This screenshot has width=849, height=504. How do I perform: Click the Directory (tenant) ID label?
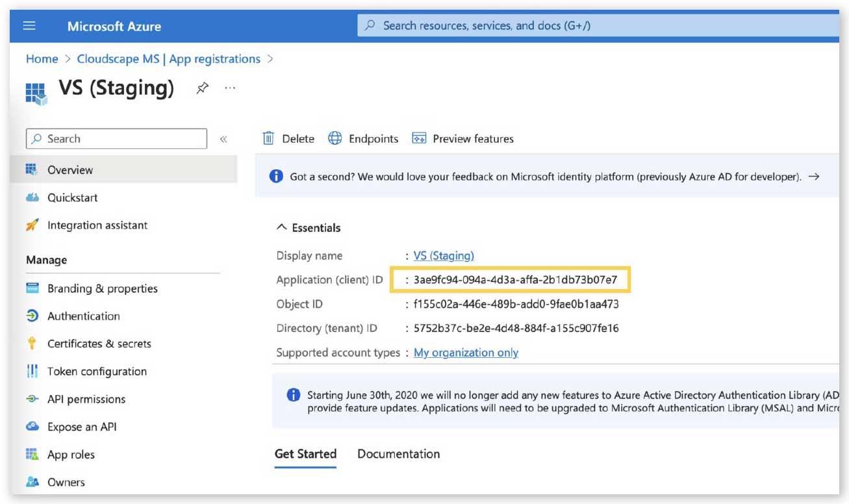click(x=327, y=329)
